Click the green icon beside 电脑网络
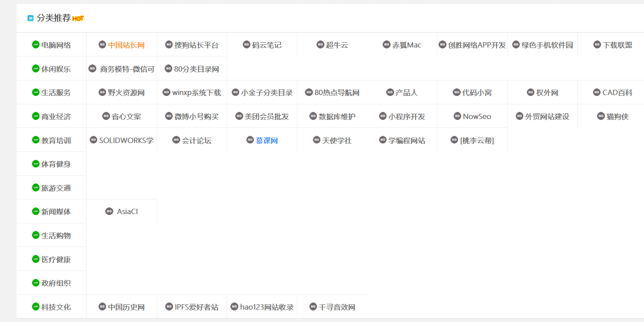The height and width of the screenshot is (322, 644). (36, 44)
